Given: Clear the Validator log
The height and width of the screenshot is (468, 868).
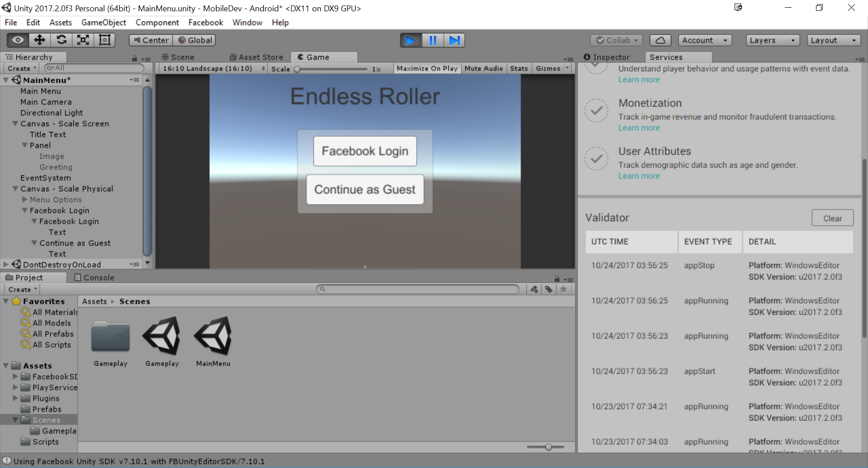Looking at the screenshot, I should tap(832, 218).
